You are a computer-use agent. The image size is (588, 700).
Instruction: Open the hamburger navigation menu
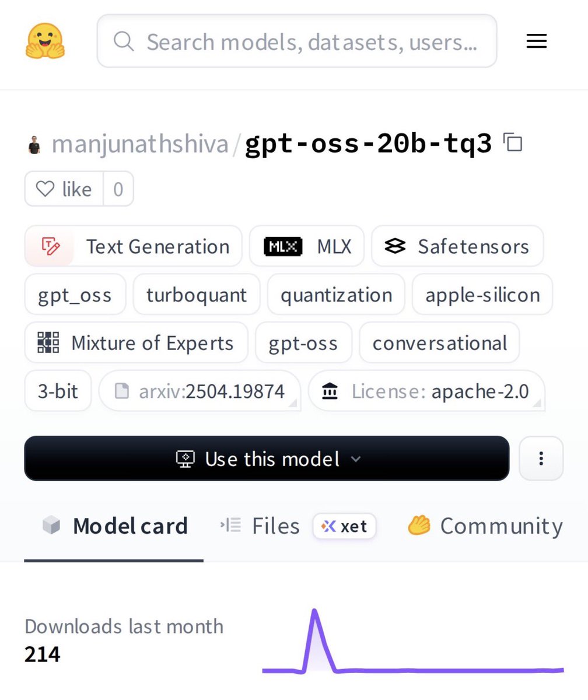pyautogui.click(x=536, y=41)
